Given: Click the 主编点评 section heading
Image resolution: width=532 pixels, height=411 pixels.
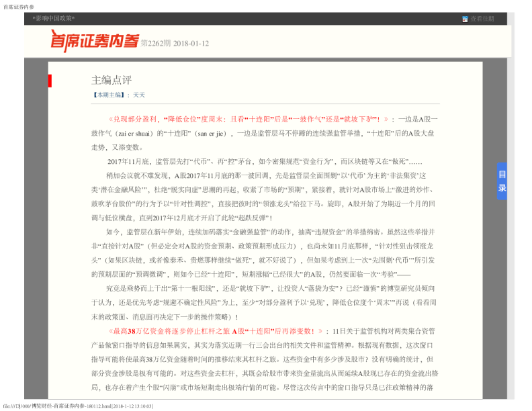Looking at the screenshot, I should click(112, 80).
